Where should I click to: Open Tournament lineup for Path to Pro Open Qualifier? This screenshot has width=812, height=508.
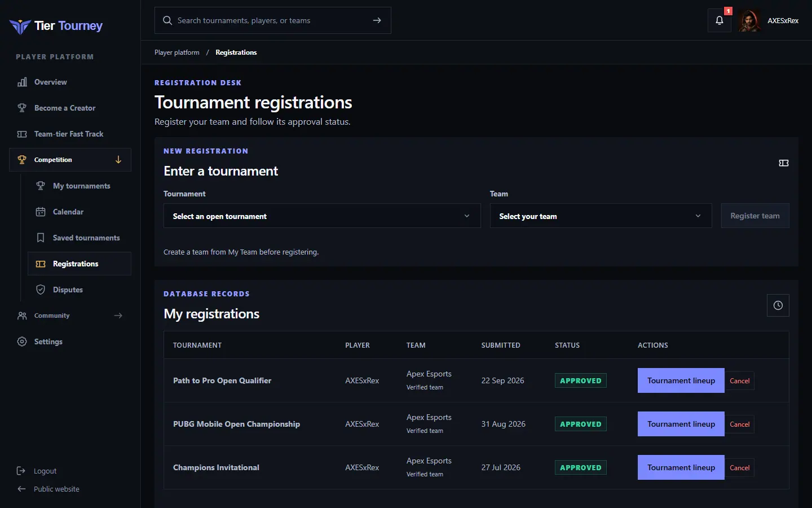[x=681, y=381]
